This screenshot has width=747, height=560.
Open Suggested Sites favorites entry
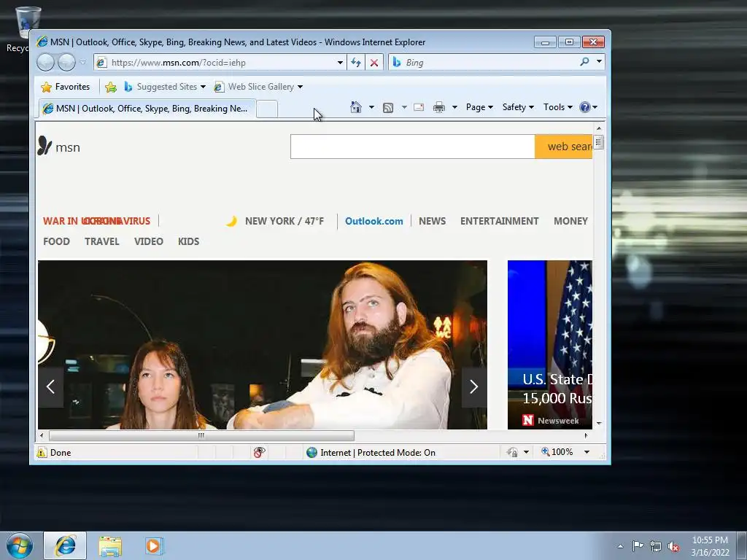(164, 87)
